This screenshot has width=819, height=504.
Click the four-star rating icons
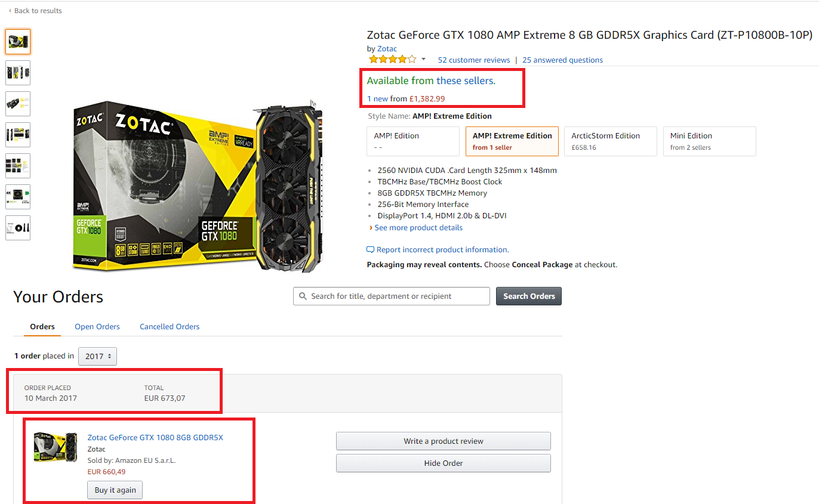click(392, 60)
